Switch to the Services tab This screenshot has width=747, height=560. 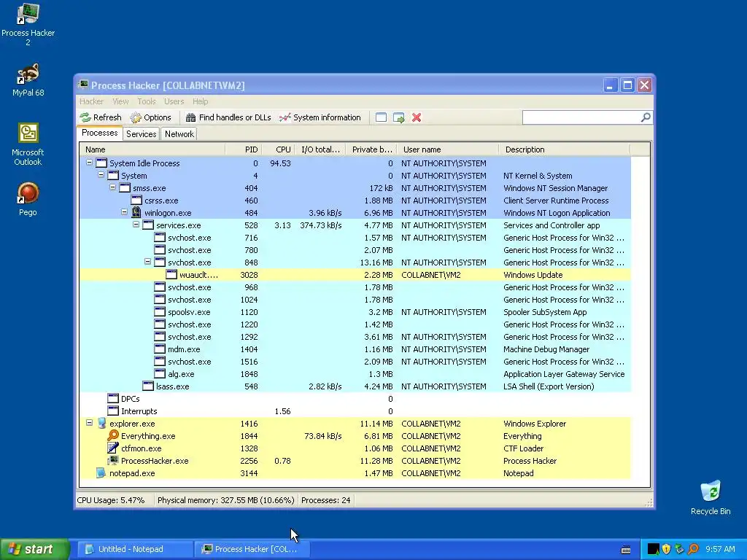[141, 134]
